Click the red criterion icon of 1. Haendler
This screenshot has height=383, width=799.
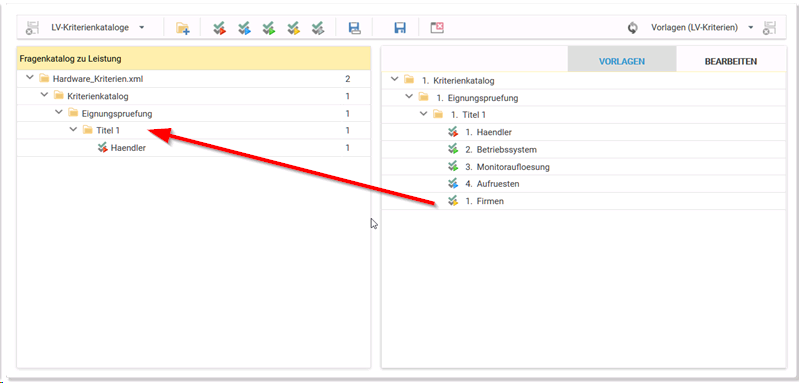click(x=453, y=132)
